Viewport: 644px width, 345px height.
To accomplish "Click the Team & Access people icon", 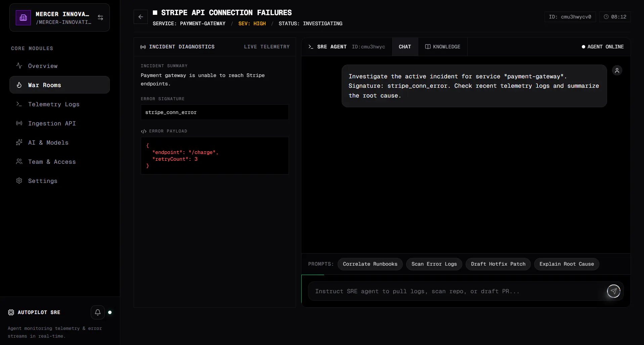I will click(x=19, y=162).
